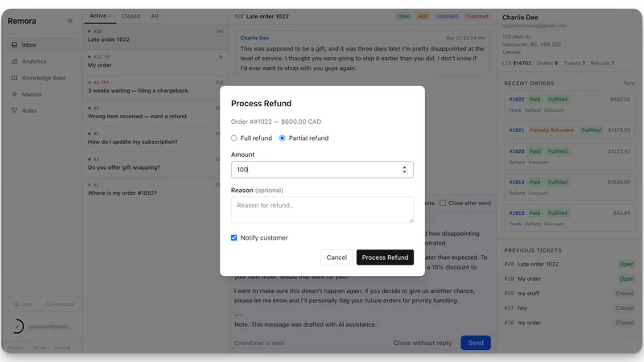Click the Terms footer link
This screenshot has width=644, height=362.
tap(39, 348)
